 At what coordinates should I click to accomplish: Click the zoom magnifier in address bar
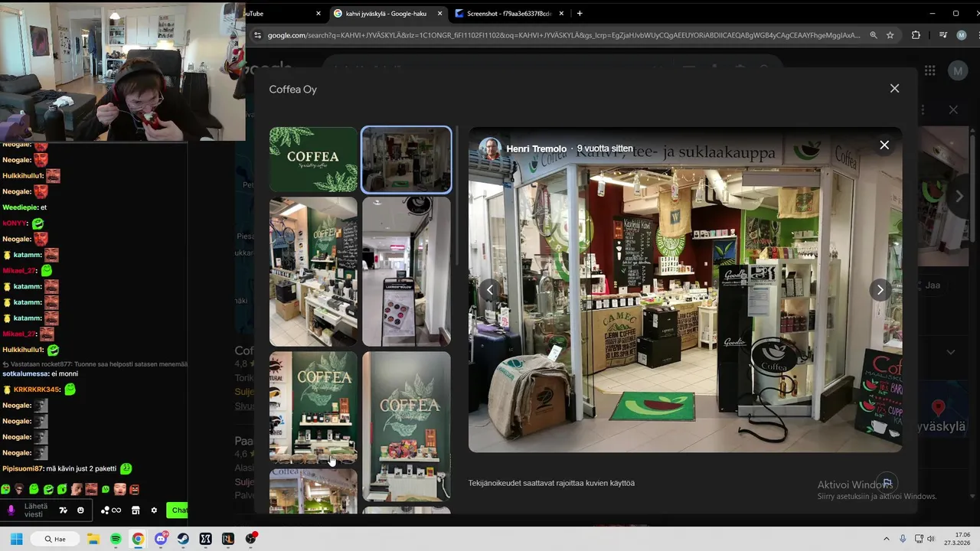[x=874, y=35]
